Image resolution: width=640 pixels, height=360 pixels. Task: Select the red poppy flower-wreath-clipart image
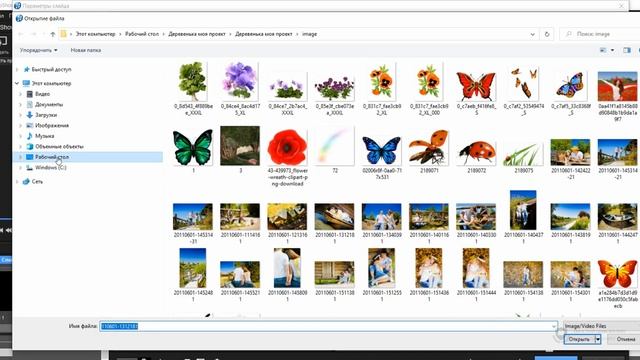tap(287, 147)
